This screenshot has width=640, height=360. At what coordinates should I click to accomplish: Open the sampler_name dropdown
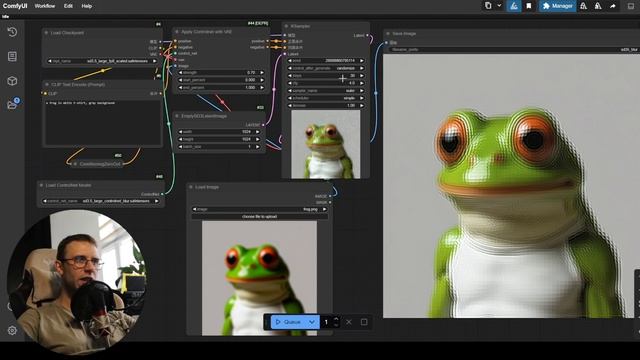326,91
